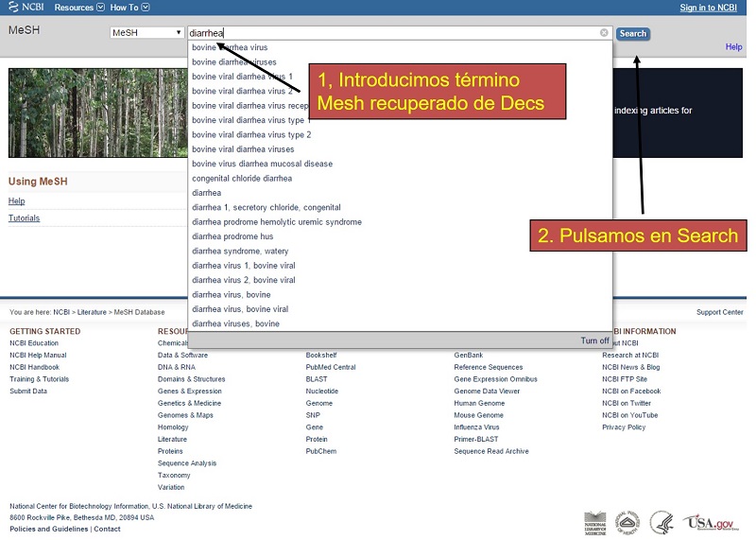The image size is (756, 540).
Task: Turn off search suggestions
Action: click(x=594, y=340)
